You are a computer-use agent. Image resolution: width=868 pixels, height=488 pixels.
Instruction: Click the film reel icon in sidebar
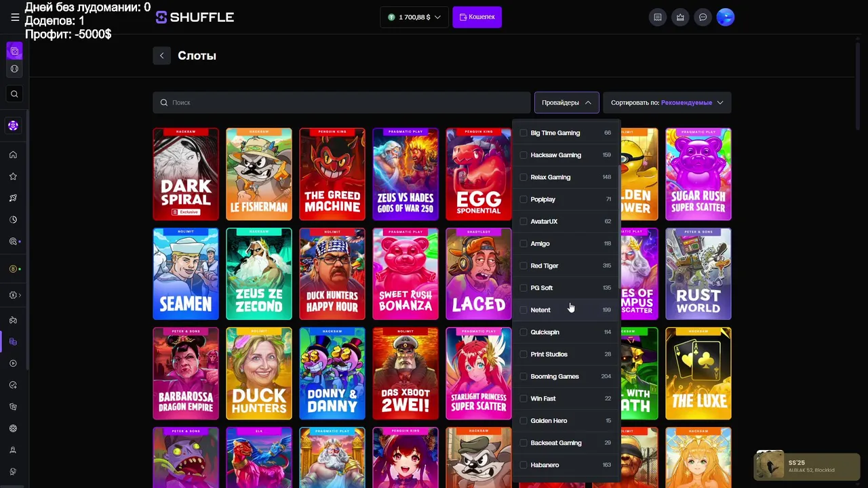click(13, 428)
